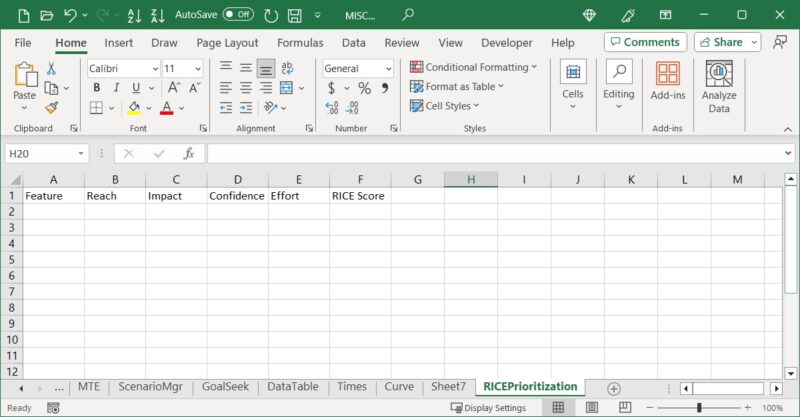Screen dimensions: 800x417
Task: Expand the formula bar with chevron
Action: tap(788, 153)
